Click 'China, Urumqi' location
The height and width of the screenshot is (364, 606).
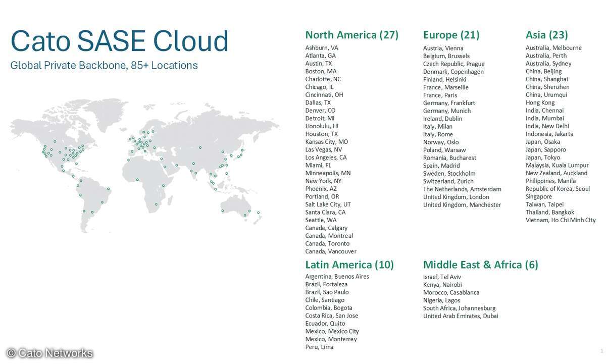pyautogui.click(x=546, y=95)
